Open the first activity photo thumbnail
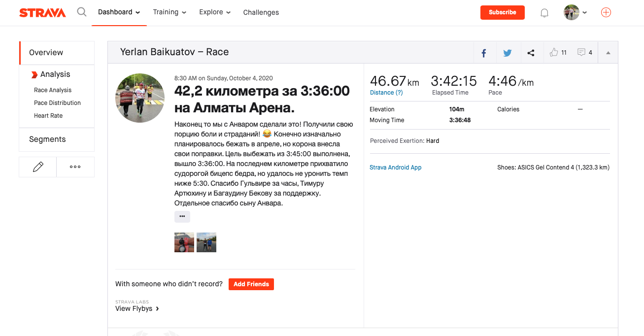Viewport: 644px width, 336px height. tap(184, 242)
